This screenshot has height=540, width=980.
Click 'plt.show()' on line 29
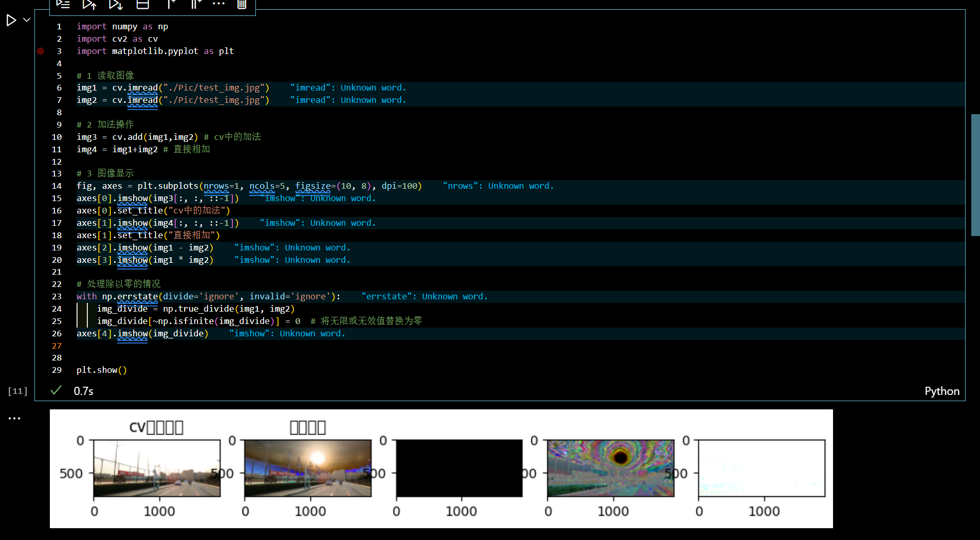102,370
